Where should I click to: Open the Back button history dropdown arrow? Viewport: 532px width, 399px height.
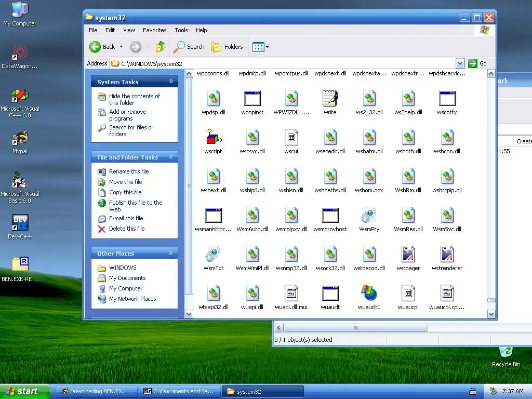(121, 47)
